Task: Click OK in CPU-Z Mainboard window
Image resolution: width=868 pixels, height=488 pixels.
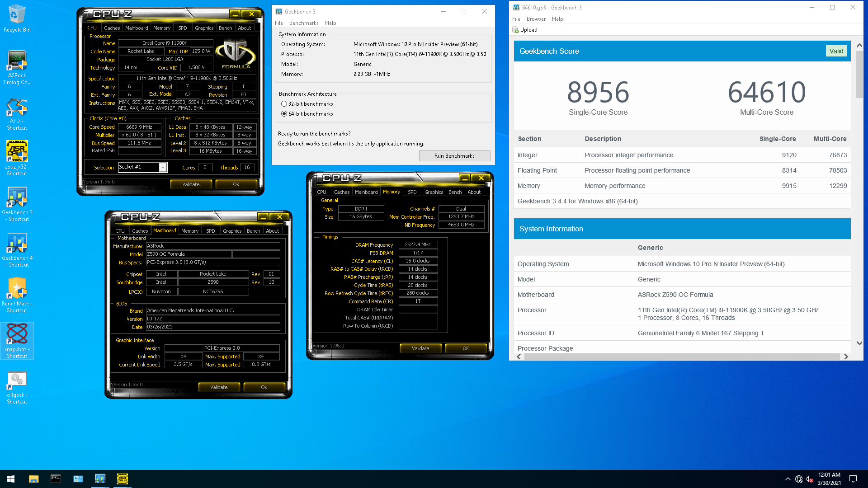Action: 264,387
